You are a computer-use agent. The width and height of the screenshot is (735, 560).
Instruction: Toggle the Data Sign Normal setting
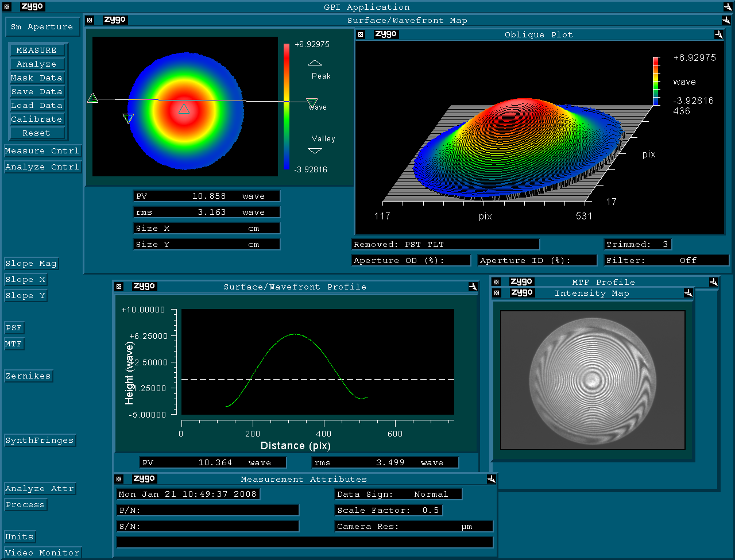pos(399,494)
